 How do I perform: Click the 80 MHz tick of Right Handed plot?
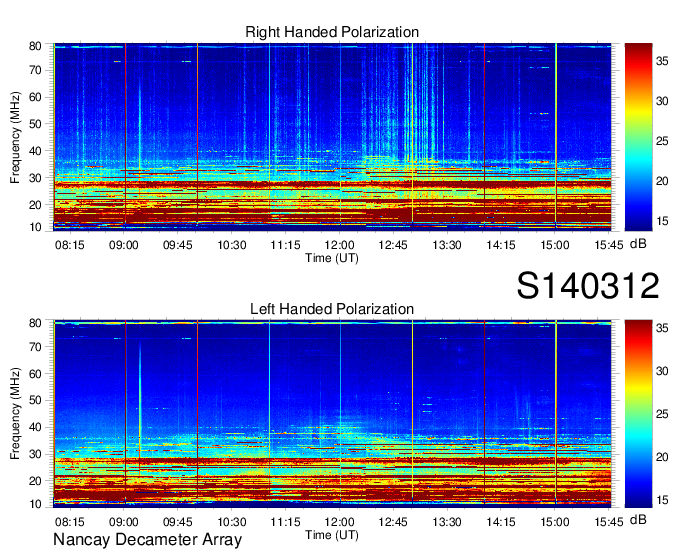(35, 46)
